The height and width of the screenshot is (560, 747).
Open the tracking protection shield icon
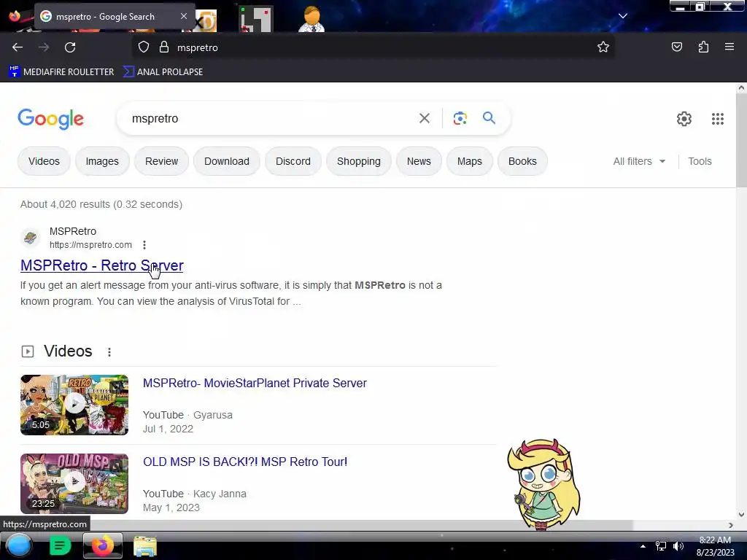144,47
